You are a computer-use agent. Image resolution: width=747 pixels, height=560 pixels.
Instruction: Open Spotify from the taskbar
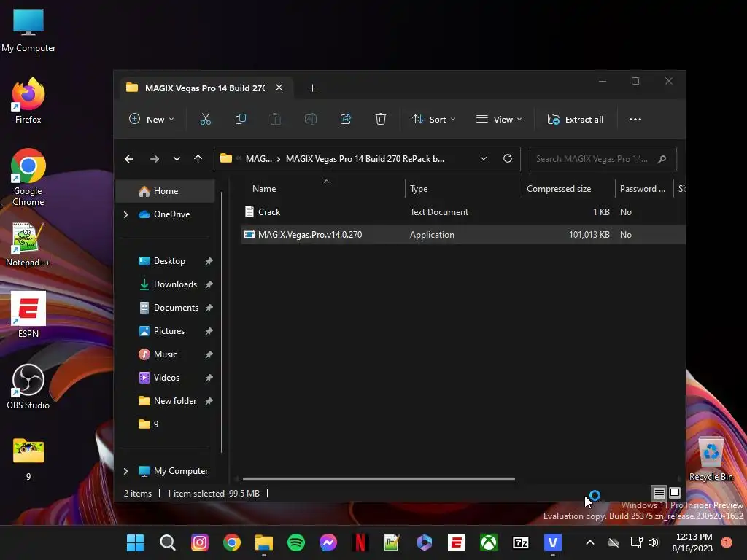coord(296,542)
